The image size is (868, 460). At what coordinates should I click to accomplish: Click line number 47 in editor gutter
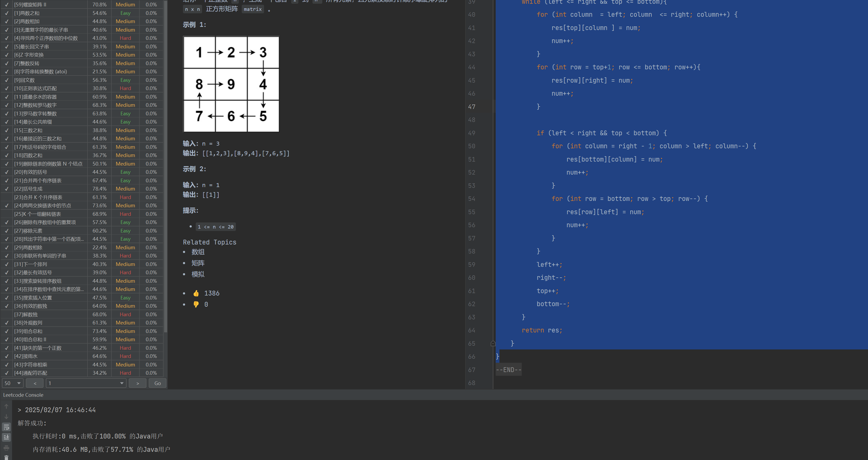click(x=471, y=107)
